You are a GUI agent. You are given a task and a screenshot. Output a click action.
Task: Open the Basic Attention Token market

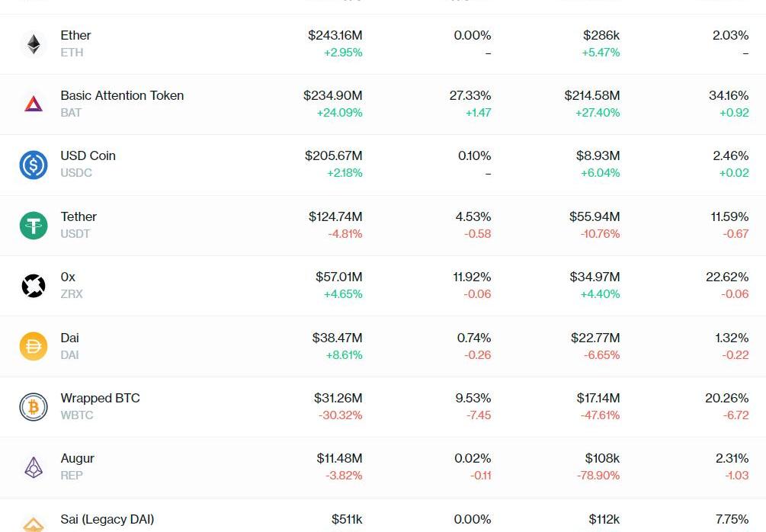[x=122, y=96]
